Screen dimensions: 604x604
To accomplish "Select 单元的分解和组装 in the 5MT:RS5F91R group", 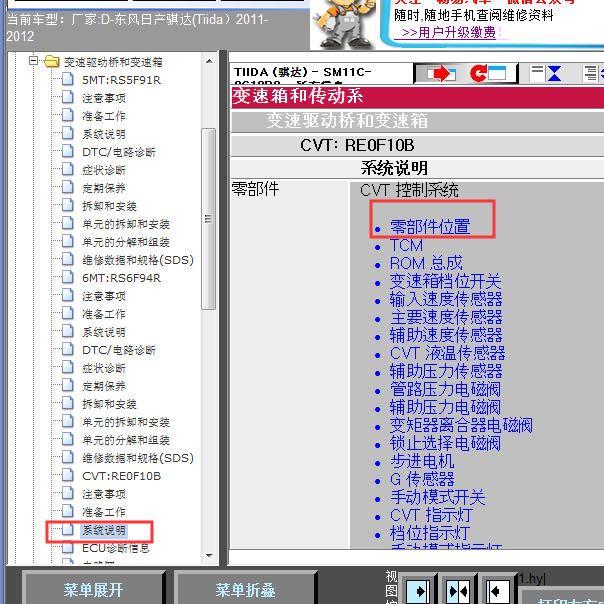I will point(126,242).
